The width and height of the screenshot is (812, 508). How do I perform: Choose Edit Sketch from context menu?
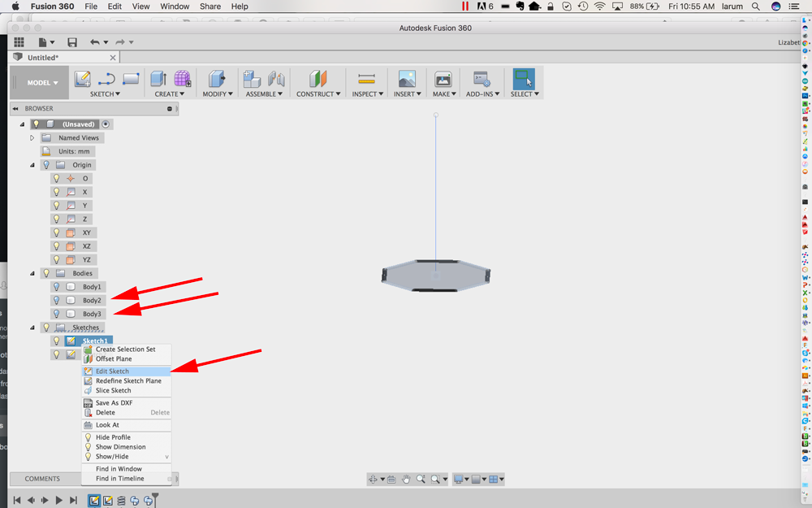127,371
